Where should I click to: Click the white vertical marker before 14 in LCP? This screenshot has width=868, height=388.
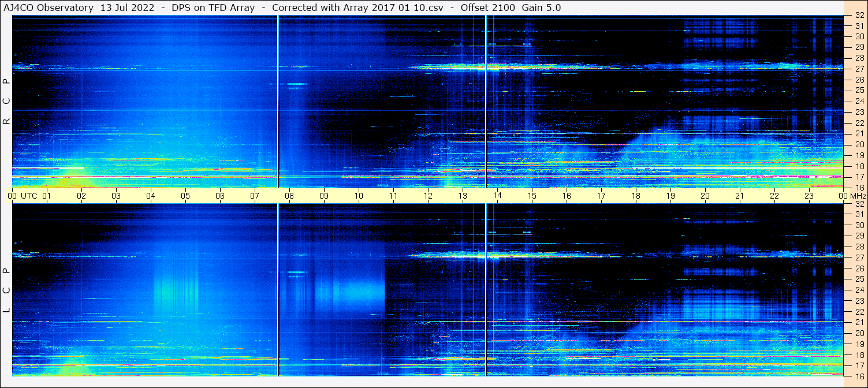tap(486, 290)
